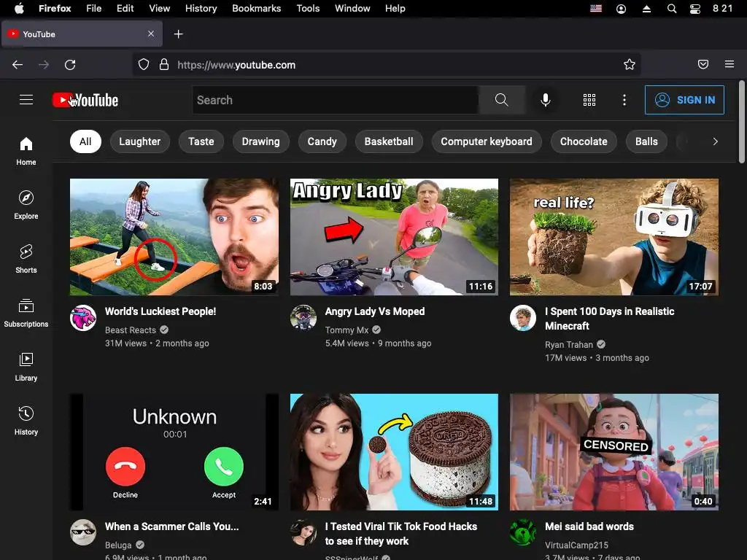Open the Bookmarks menu
The image size is (747, 560).
(256, 9)
